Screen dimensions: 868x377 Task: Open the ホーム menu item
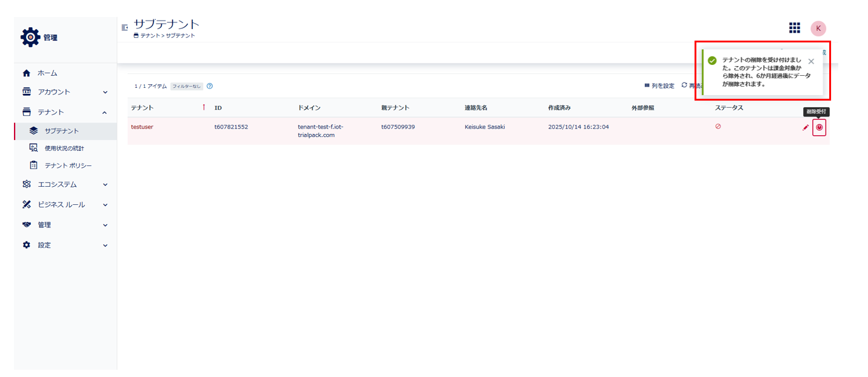coord(47,73)
